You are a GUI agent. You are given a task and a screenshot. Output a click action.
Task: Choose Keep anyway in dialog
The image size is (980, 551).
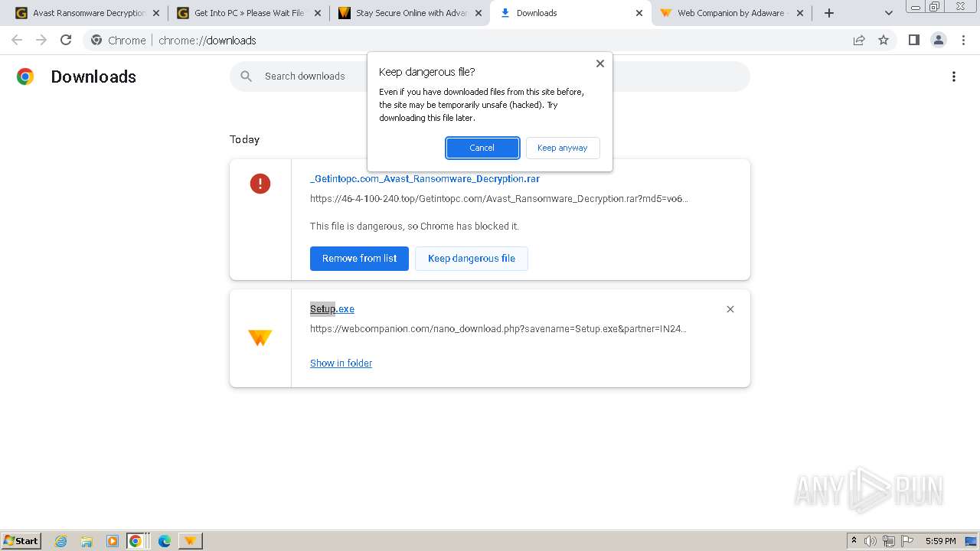point(563,148)
